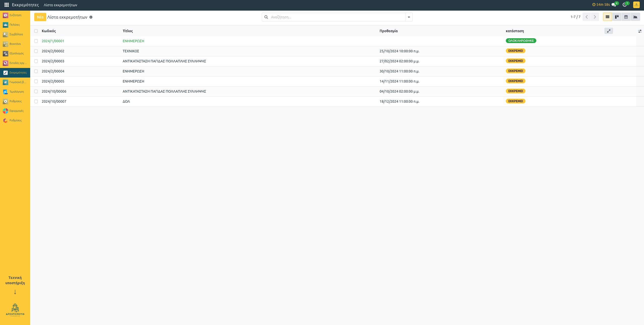
Task: Switch to kanban view
Action: point(617,17)
